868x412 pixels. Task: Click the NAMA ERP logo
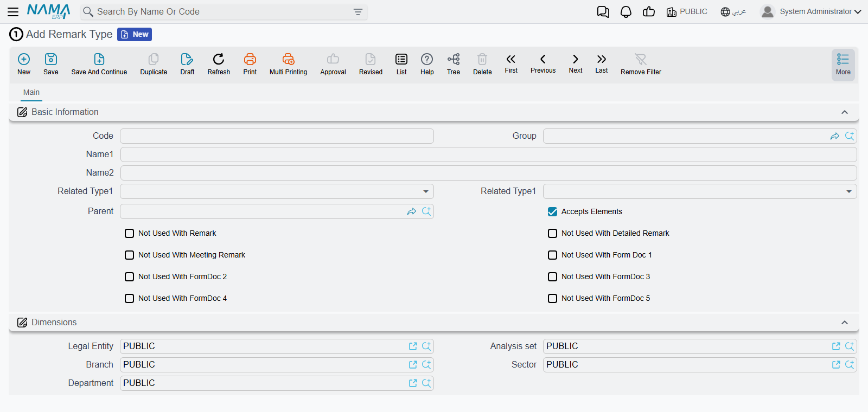(48, 11)
